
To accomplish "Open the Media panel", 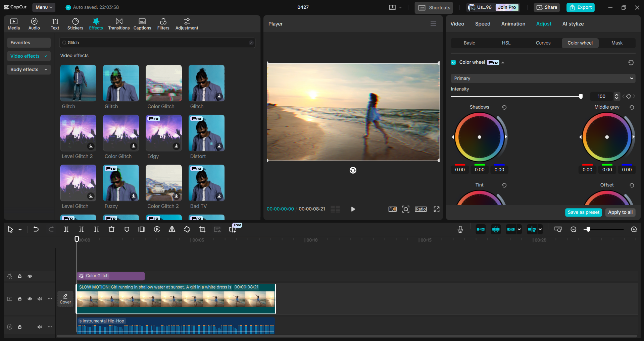I will click(x=13, y=23).
